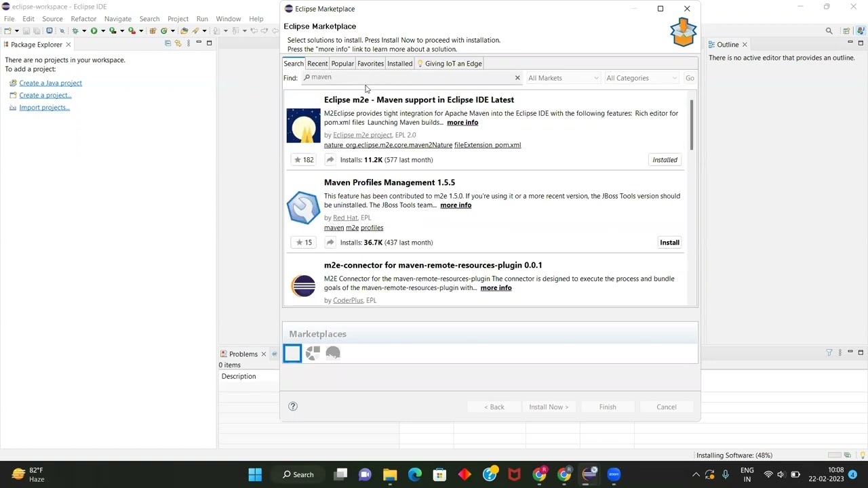Screen dimensions: 868x488
Task: Click the green Run button in toolbar
Action: (x=94, y=30)
